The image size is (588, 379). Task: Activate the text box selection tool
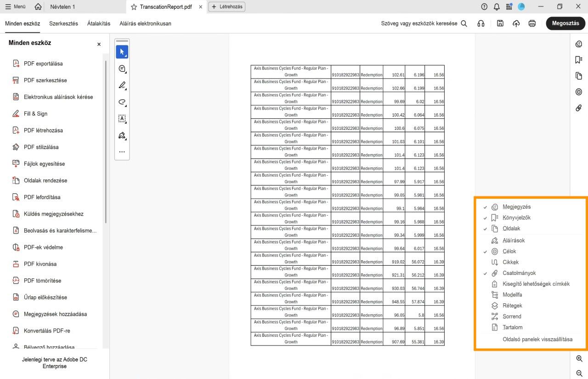click(122, 118)
